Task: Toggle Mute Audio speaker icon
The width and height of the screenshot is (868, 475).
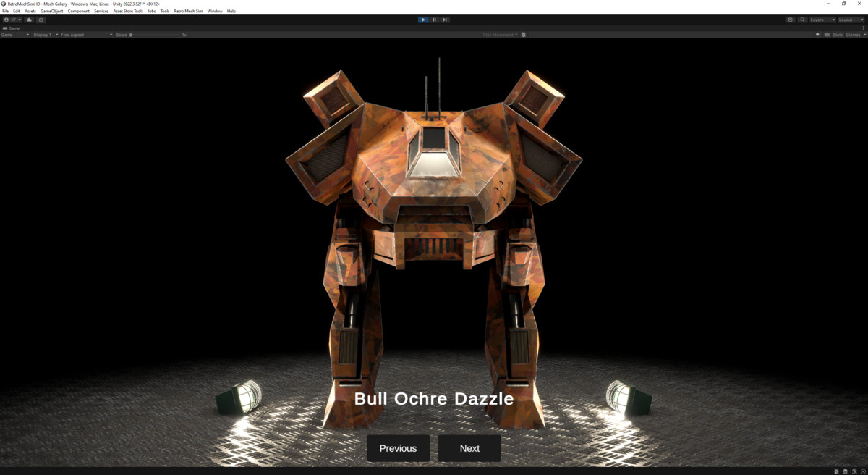Action: point(818,35)
